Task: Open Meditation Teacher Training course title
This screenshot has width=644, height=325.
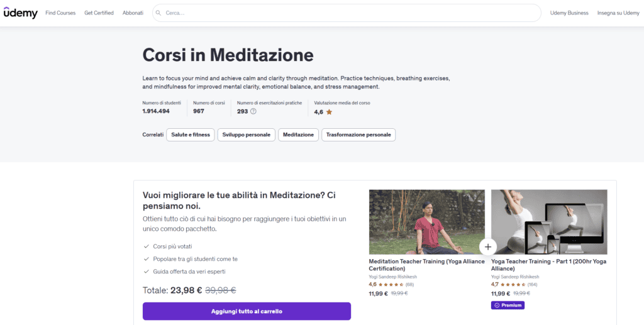Action: [x=427, y=265]
